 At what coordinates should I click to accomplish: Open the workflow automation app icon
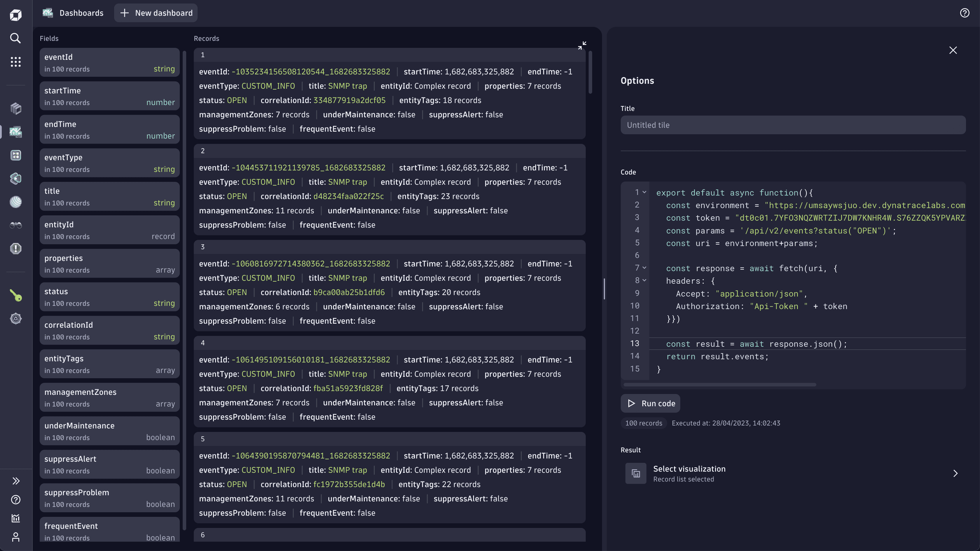coord(15,155)
